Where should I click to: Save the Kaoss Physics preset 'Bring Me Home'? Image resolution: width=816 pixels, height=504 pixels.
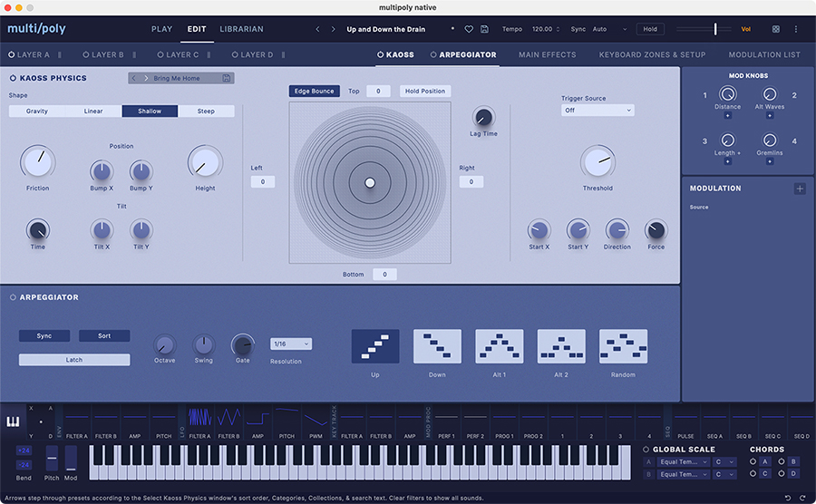[x=227, y=78]
